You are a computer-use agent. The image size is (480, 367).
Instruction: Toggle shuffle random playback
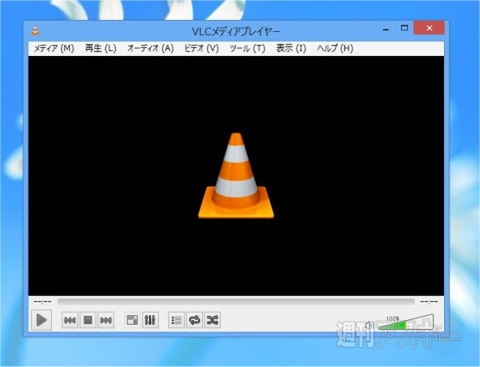click(212, 320)
